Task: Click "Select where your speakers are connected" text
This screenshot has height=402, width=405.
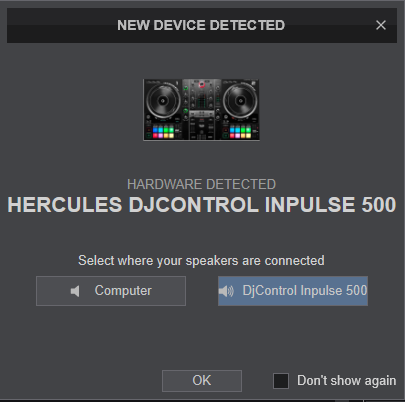Action: (x=201, y=261)
